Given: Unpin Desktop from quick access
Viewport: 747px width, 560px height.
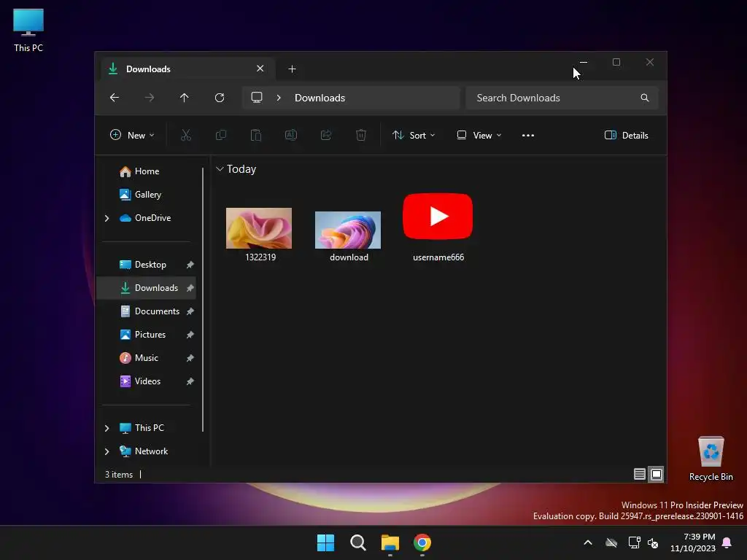Looking at the screenshot, I should (190, 265).
